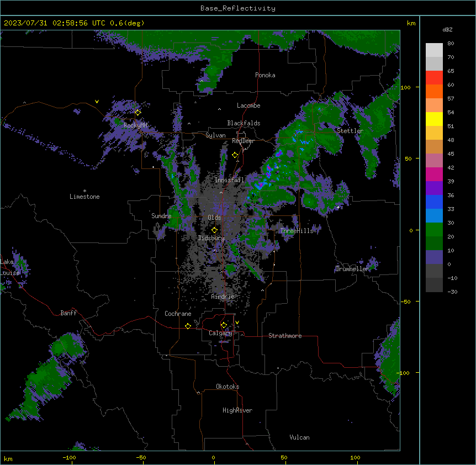Click the purple 10 dBZ legend swatch
476x465 pixels.
point(434,257)
